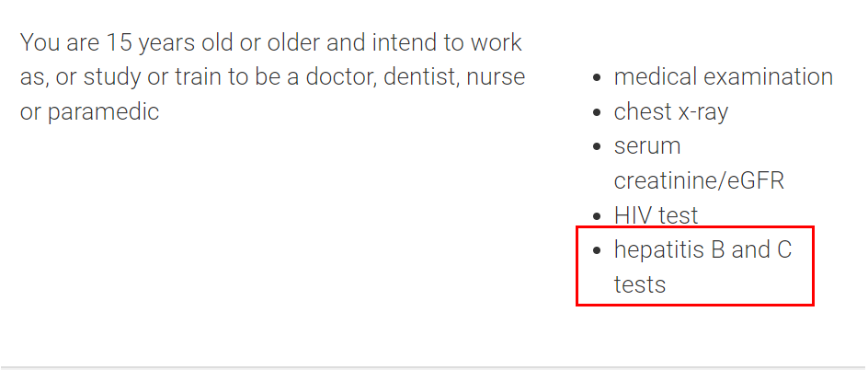
Task: Click the bullet next to 'HIV test'
Action: coord(596,216)
